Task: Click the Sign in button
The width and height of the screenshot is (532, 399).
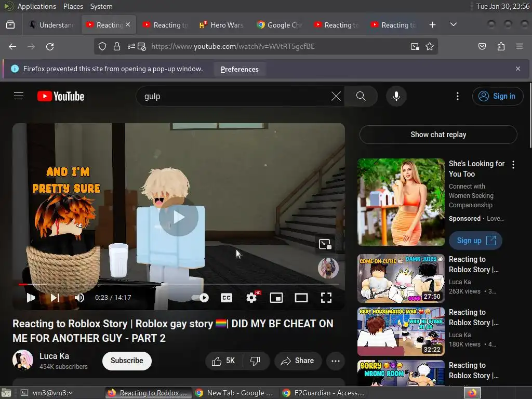Action: 497,96
